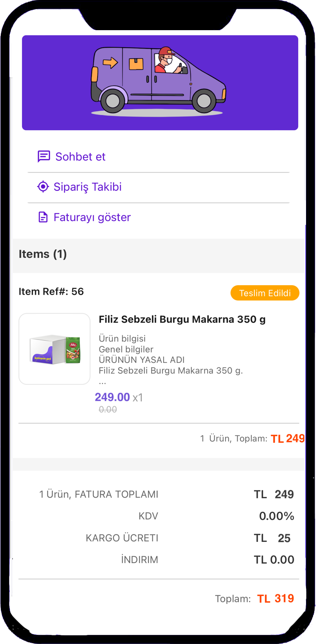Screen dimensions: 318x644
Task: Click the Teslim Edildi status badge
Action: pyautogui.click(x=265, y=293)
